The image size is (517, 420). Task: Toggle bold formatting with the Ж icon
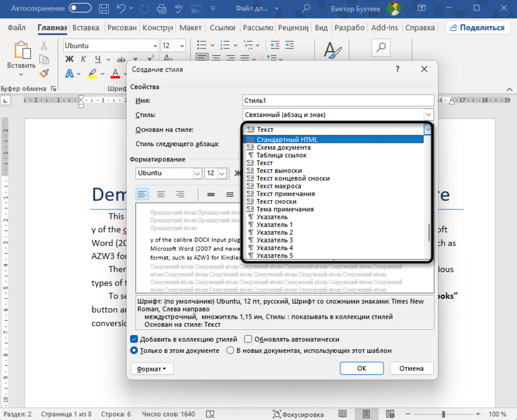(x=68, y=59)
